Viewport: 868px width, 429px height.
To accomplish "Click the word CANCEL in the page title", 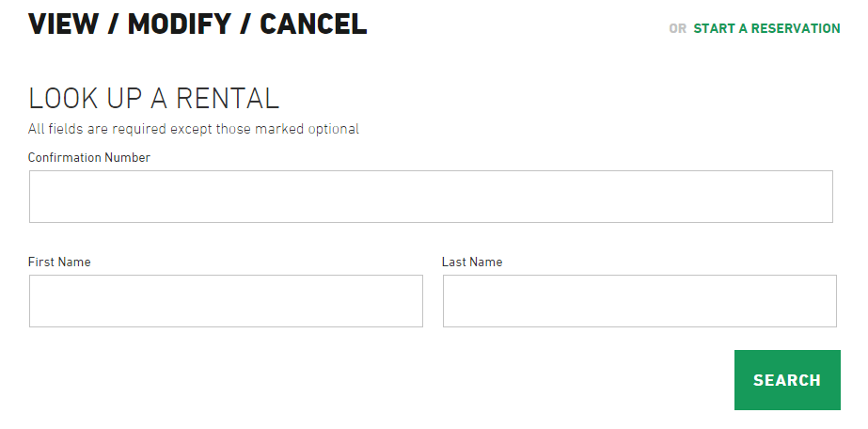I will 313,24.
